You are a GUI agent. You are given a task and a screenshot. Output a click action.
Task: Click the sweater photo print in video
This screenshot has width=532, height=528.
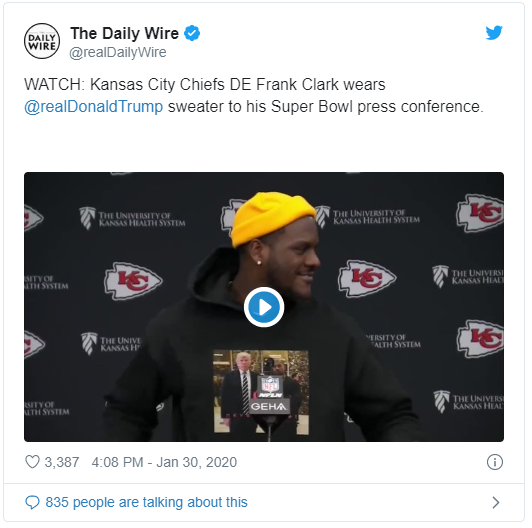[x=261, y=392]
